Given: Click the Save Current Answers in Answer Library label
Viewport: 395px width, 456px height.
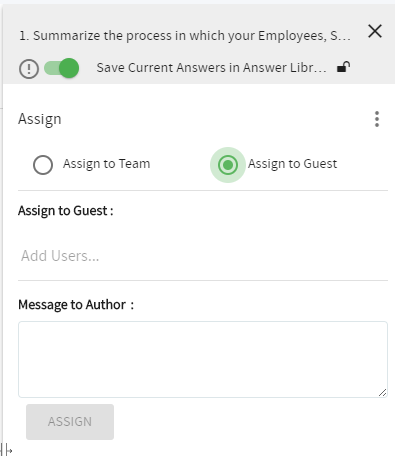Looking at the screenshot, I should [x=212, y=68].
